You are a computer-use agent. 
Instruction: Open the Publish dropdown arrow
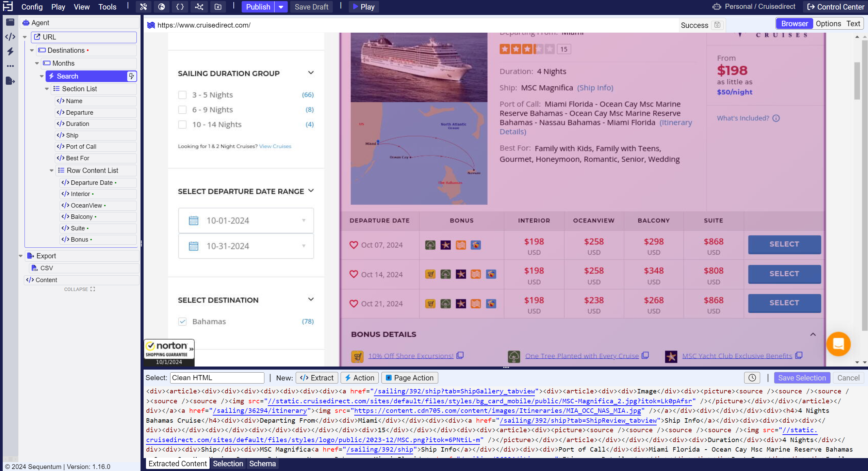(x=281, y=7)
